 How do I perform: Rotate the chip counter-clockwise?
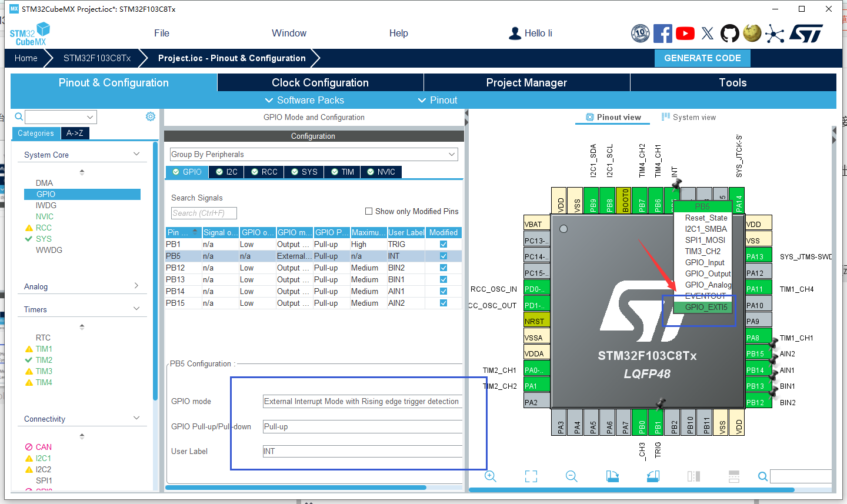coord(653,476)
